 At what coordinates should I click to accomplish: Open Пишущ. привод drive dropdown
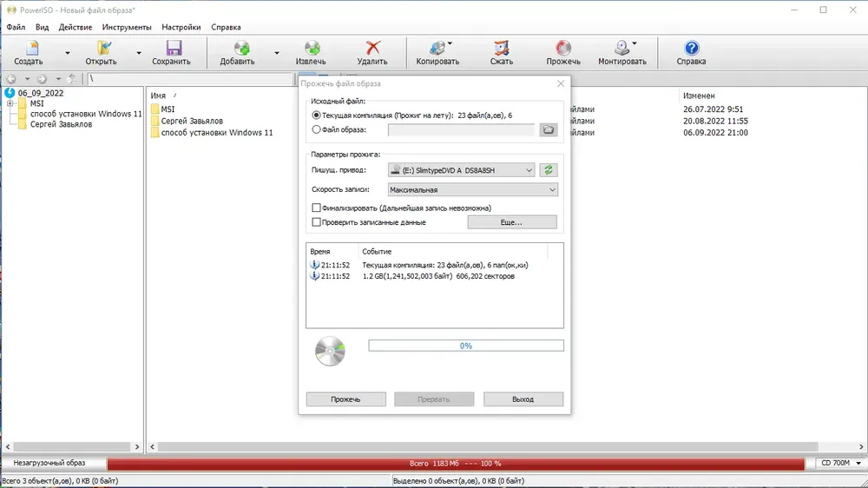pyautogui.click(x=461, y=170)
